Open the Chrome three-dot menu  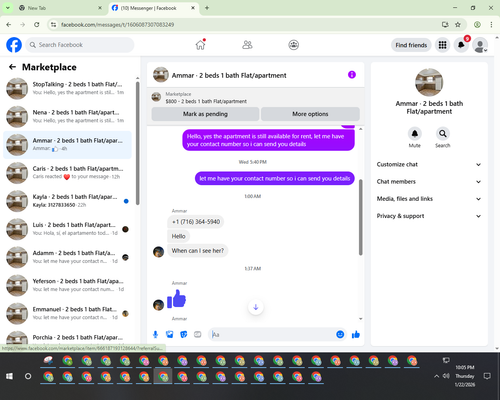click(491, 25)
